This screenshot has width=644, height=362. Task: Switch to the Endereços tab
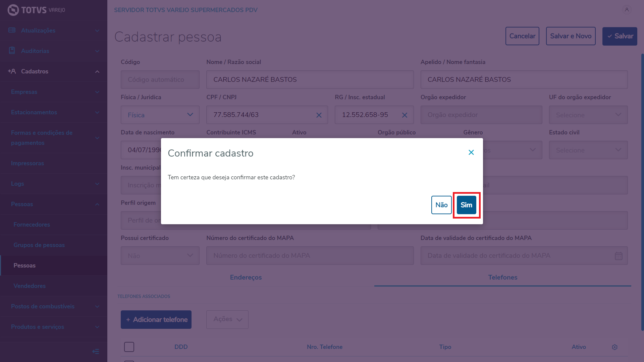[246, 277]
